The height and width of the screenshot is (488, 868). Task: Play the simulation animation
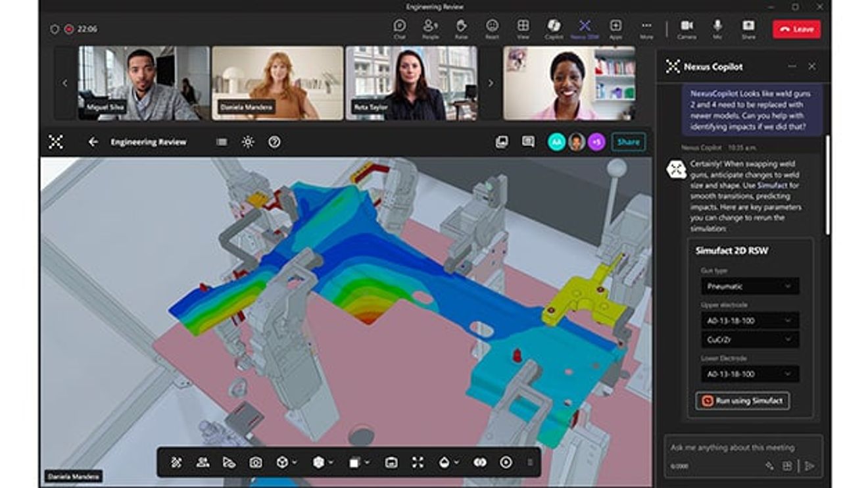(506, 462)
